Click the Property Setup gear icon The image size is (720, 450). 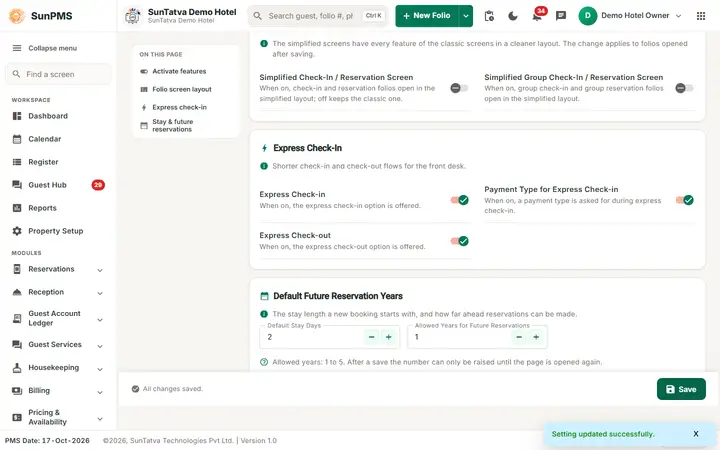pos(17,231)
